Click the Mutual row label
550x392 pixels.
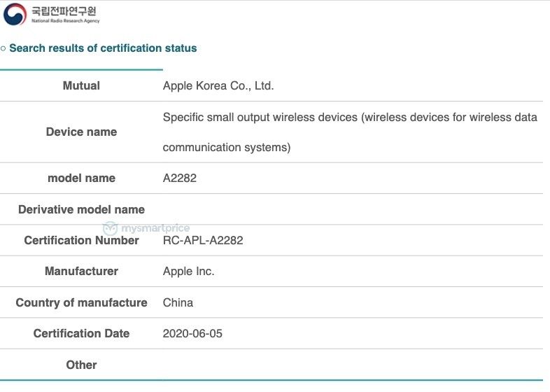[81, 85]
